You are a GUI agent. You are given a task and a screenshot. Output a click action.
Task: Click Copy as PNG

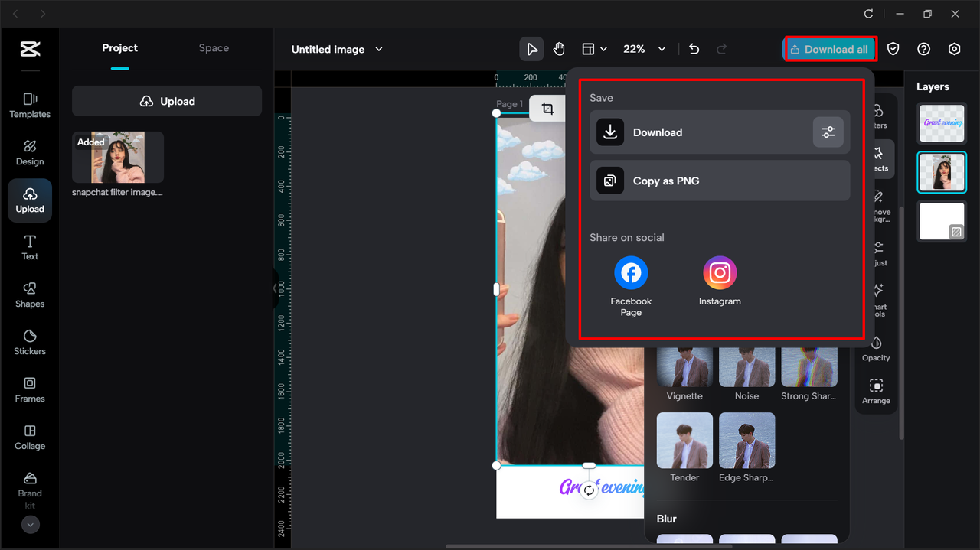[720, 181]
